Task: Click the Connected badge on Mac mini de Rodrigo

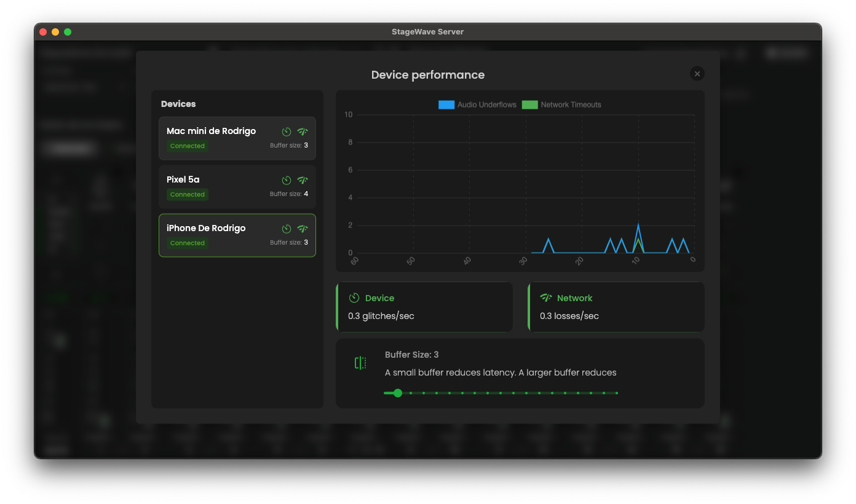Action: pyautogui.click(x=187, y=146)
